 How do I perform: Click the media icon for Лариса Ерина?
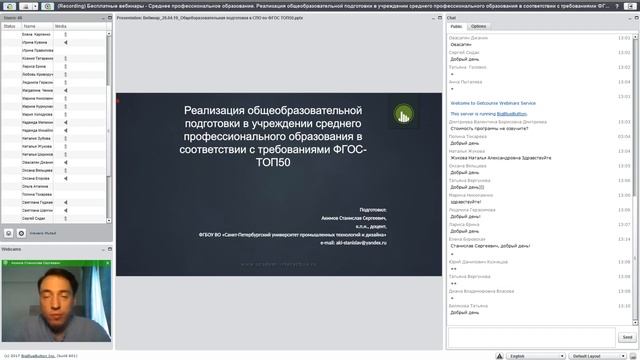click(65, 66)
